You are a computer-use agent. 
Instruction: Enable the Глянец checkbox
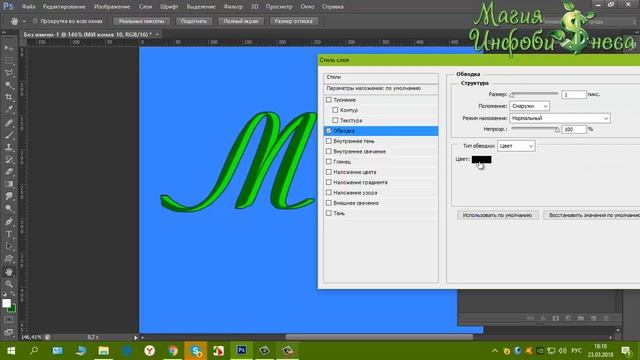(x=329, y=162)
